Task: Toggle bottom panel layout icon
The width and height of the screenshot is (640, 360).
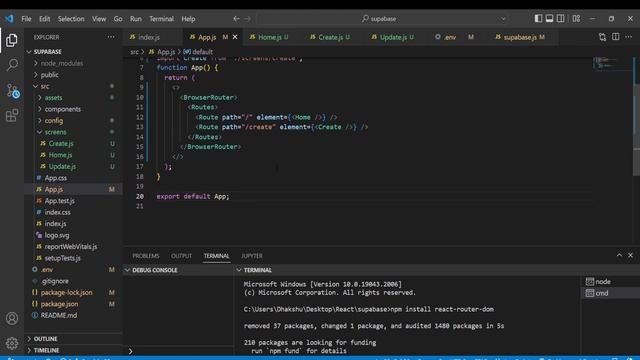Action: (549, 18)
